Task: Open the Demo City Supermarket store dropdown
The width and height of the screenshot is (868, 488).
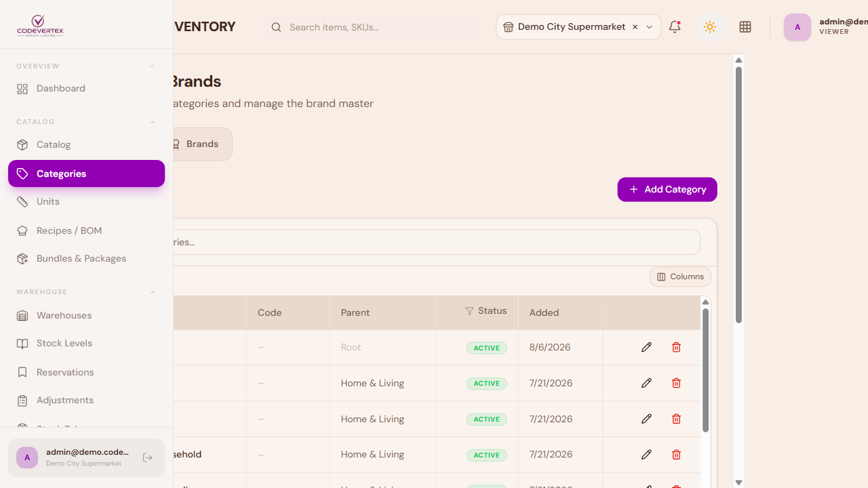Action: [578, 27]
